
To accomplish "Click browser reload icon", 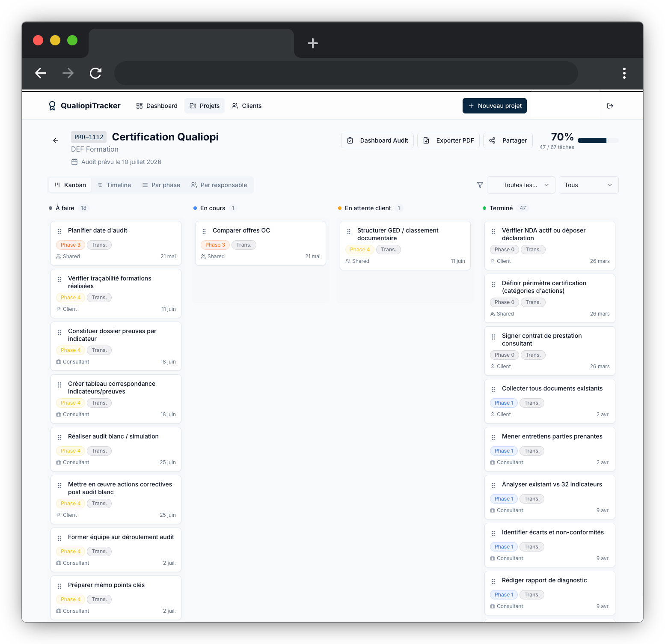I will [95, 73].
